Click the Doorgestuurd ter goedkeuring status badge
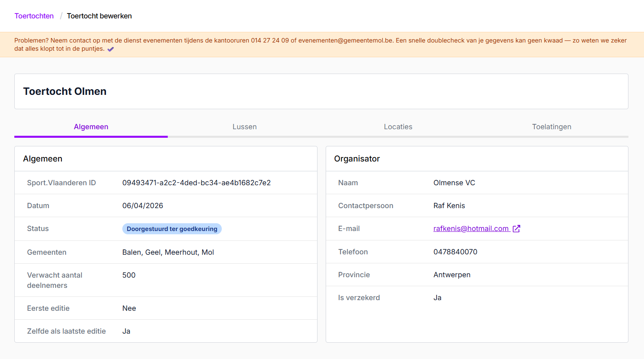 (x=172, y=229)
